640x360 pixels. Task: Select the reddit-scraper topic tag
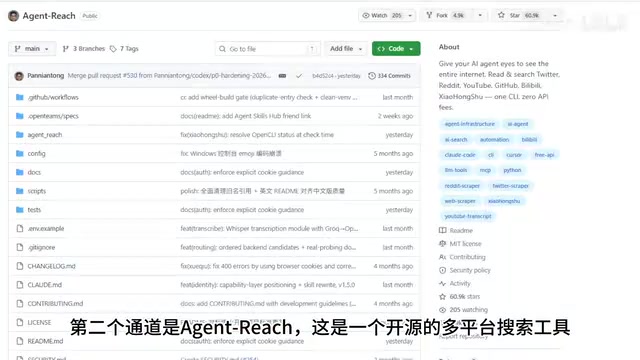click(462, 186)
